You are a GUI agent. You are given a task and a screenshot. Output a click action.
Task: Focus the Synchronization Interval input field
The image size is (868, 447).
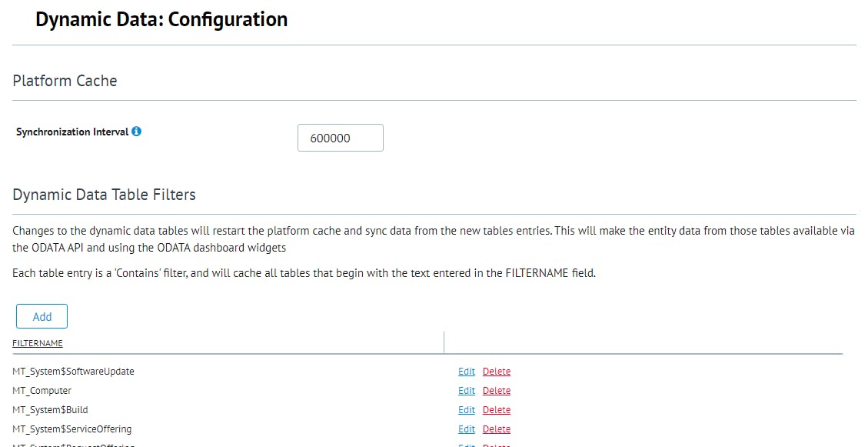(x=340, y=138)
